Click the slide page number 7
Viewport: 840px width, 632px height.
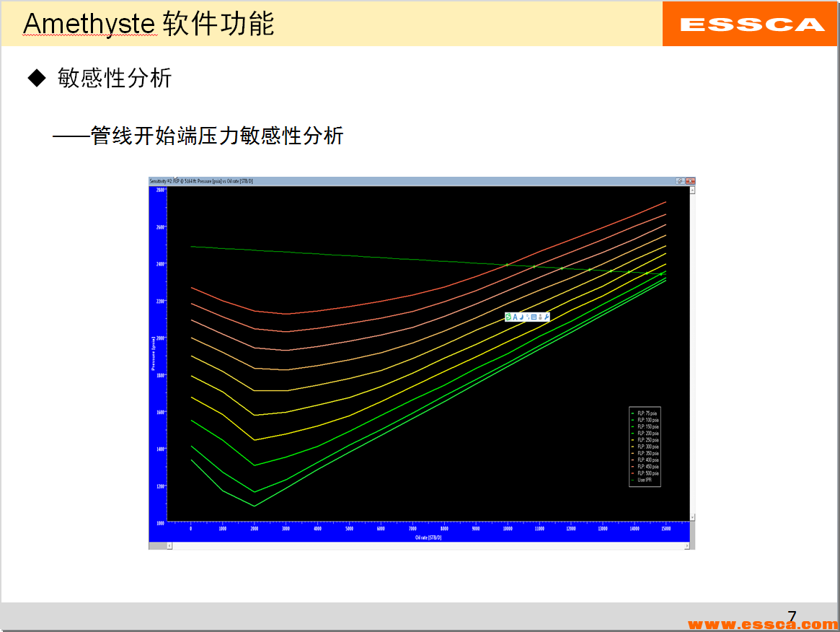pyautogui.click(x=791, y=615)
